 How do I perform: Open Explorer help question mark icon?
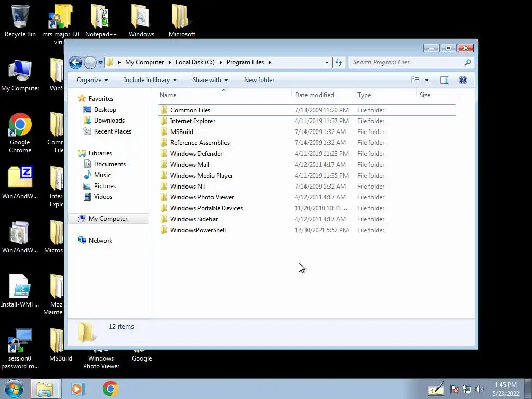tap(463, 80)
